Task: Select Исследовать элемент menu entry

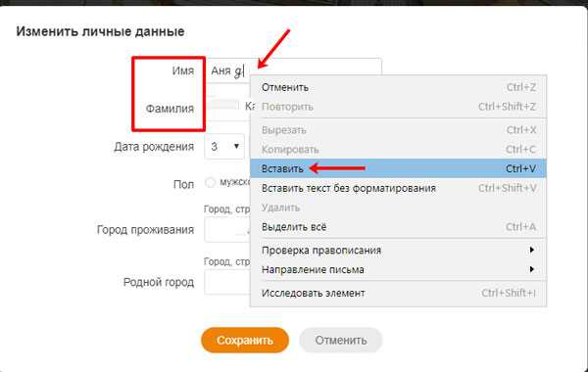Action: click(398, 293)
